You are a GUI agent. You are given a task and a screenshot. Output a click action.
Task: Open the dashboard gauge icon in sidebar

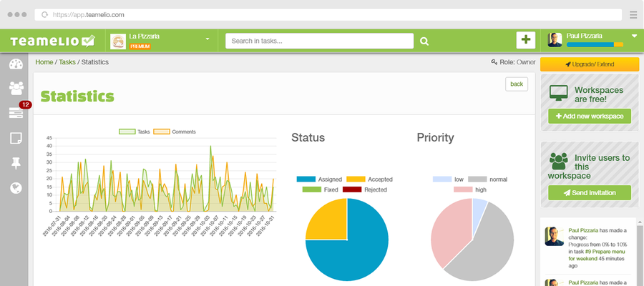[16, 64]
